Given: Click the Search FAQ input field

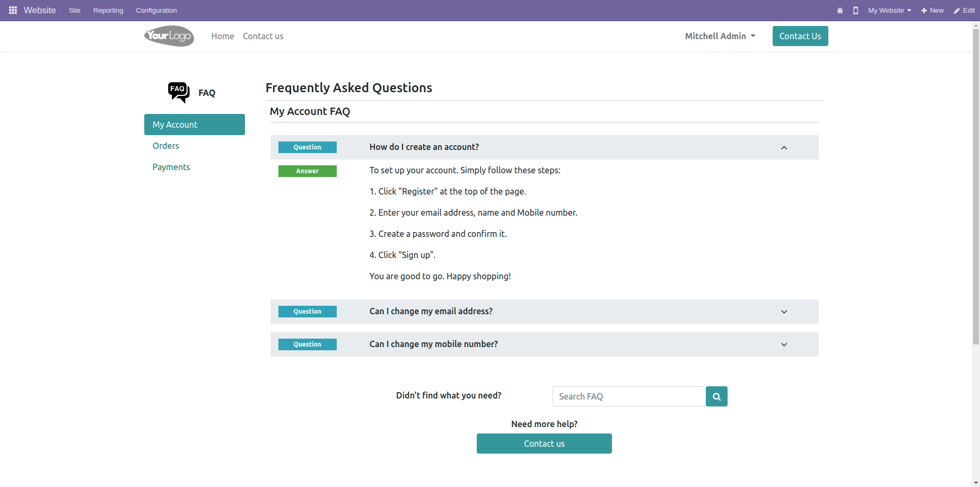Looking at the screenshot, I should point(629,396).
